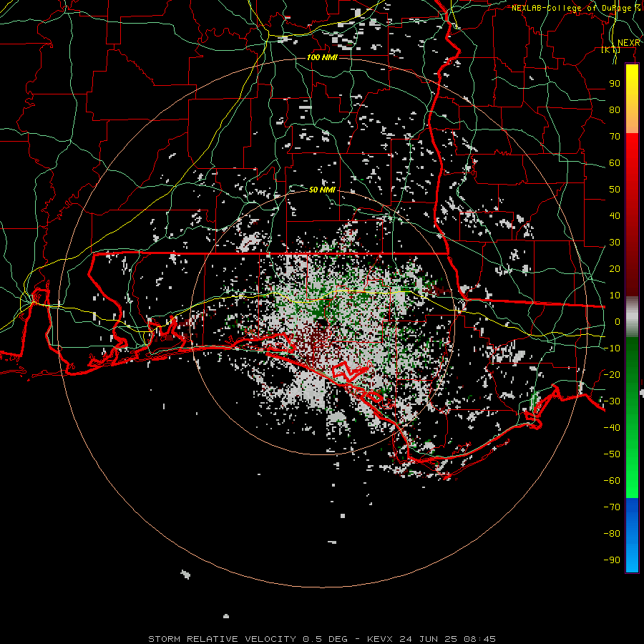Pick the blue segment near -80 on color bar

click(632, 534)
